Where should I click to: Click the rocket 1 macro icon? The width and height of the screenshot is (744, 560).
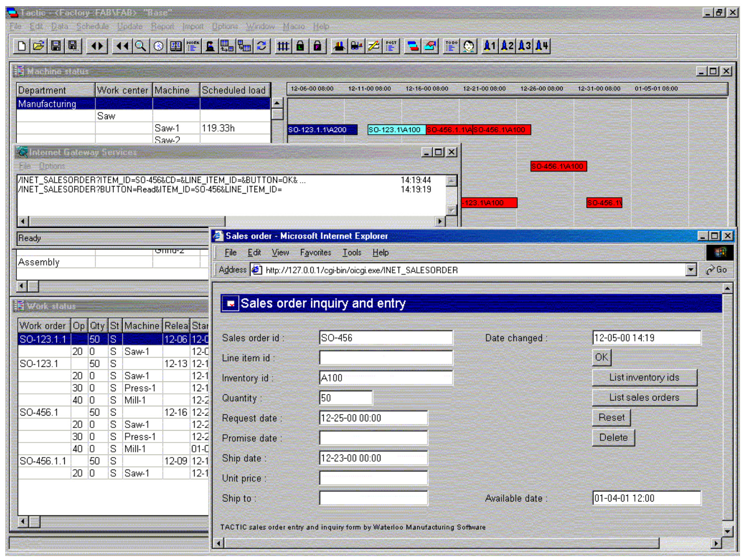[x=489, y=46]
